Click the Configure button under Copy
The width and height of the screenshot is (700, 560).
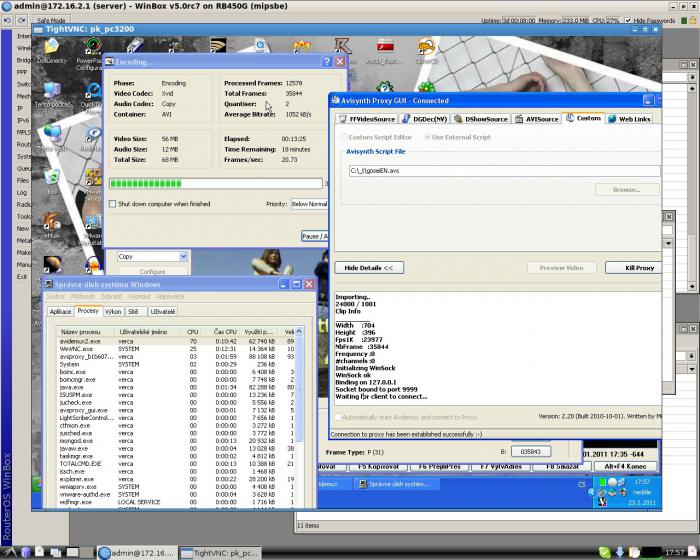[152, 271]
